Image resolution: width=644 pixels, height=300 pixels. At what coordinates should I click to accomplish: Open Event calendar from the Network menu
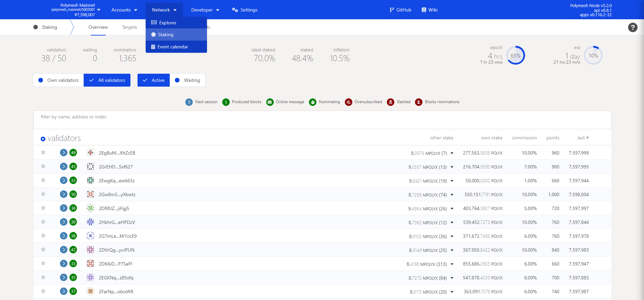[x=176, y=47]
